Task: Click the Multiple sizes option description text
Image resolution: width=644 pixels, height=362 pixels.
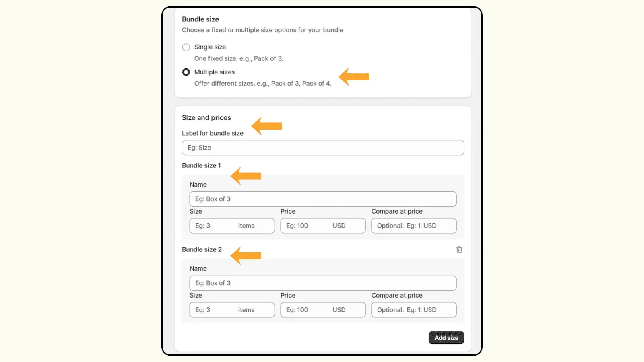Action: (262, 83)
